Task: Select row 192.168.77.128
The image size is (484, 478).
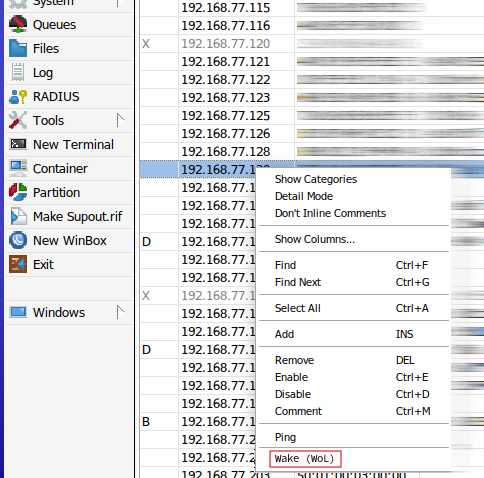Action: [312, 152]
